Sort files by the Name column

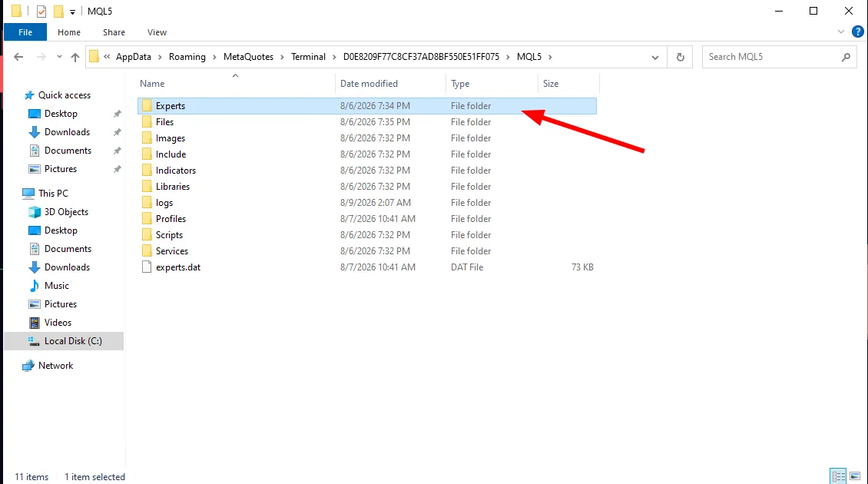235,84
